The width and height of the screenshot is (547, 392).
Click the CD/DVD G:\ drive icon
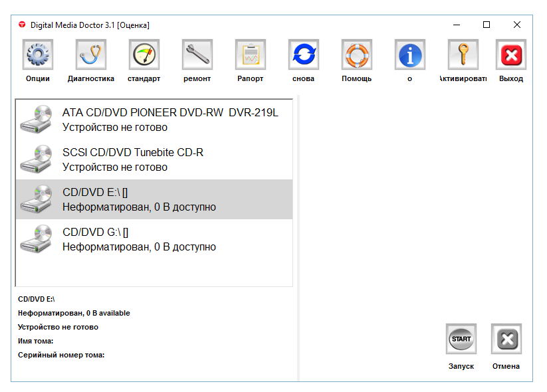pyautogui.click(x=37, y=239)
